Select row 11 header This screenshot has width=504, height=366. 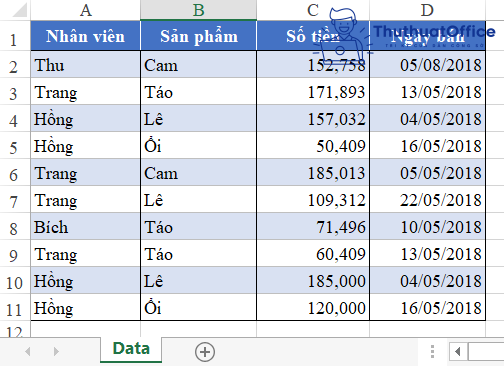(x=15, y=308)
